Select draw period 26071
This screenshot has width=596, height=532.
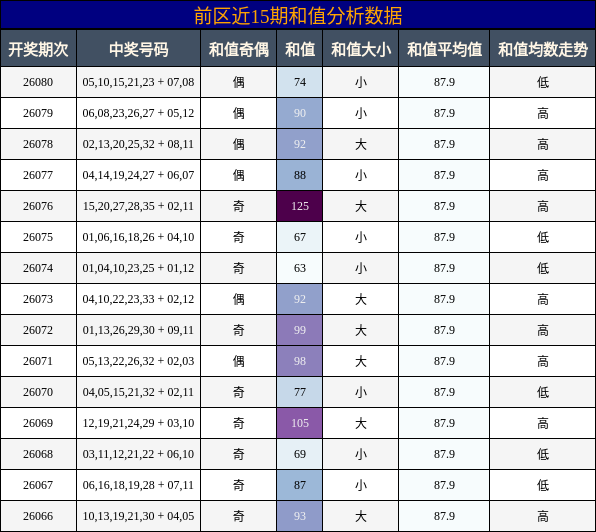38,361
